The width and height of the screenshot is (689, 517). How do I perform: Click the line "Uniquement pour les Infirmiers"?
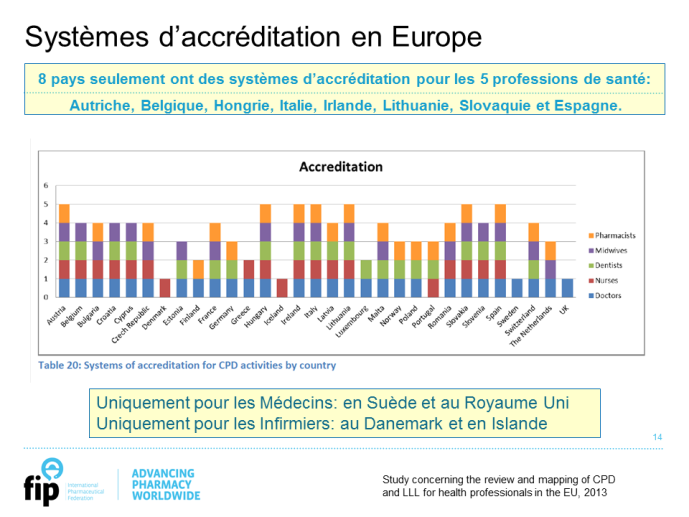(322, 424)
